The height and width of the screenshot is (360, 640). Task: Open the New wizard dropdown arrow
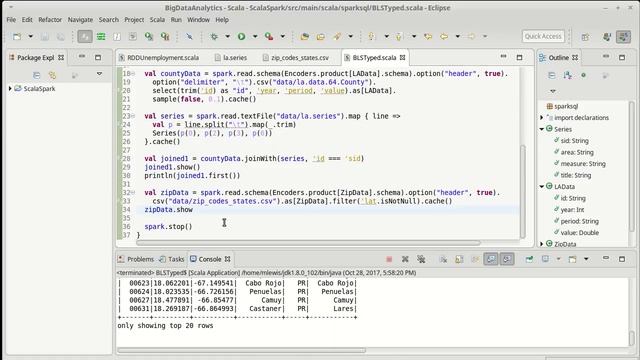(x=30, y=37)
